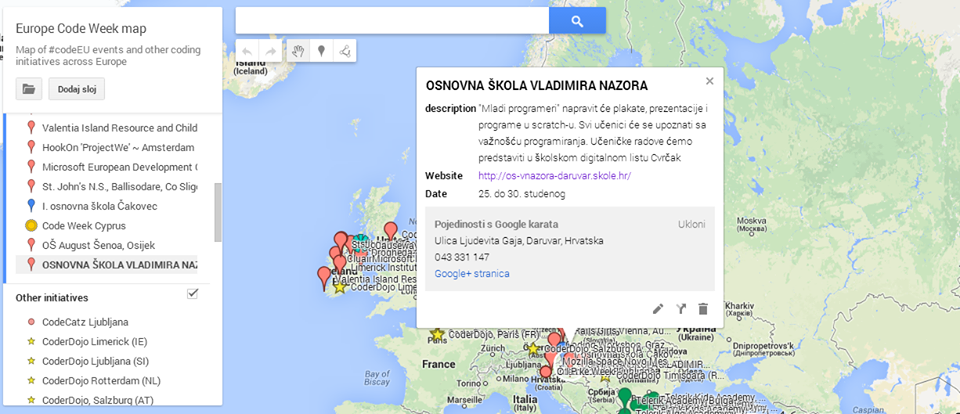
Task: Click the pencil edit icon in info window
Action: [x=658, y=309]
